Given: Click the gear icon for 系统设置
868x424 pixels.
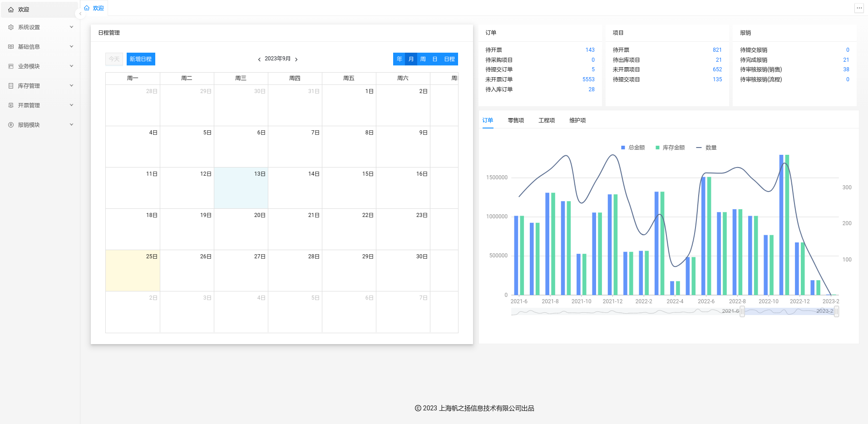Looking at the screenshot, I should (x=11, y=27).
